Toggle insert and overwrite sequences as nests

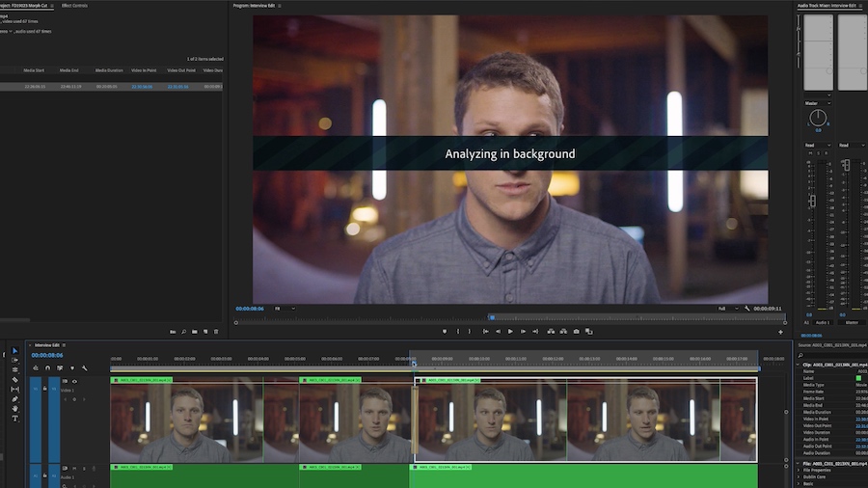coord(36,368)
